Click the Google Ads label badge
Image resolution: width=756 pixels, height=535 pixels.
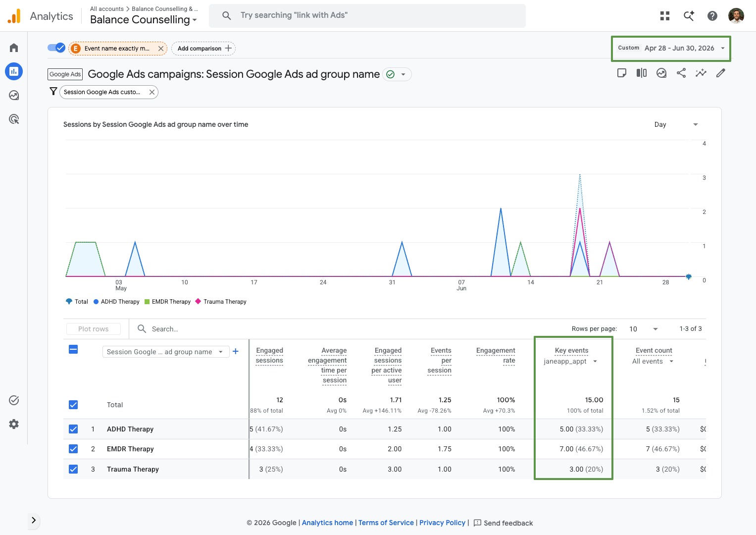point(65,74)
